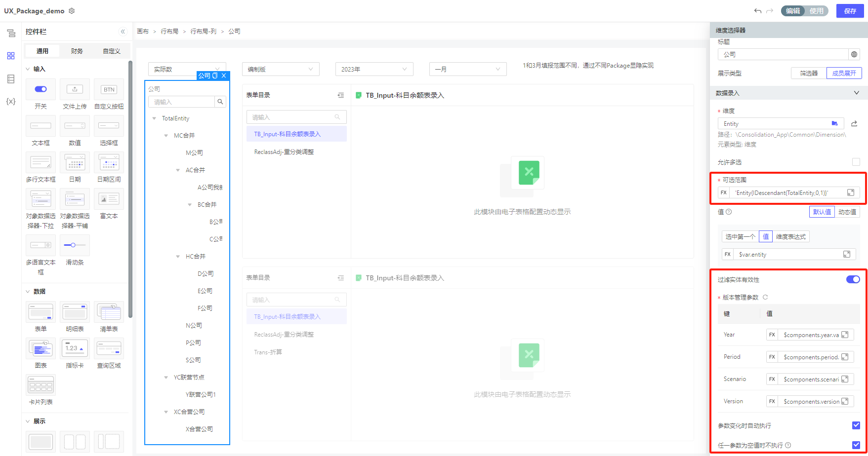The height and width of the screenshot is (456, 868).
Task: Click the 保存 button
Action: pos(850,11)
